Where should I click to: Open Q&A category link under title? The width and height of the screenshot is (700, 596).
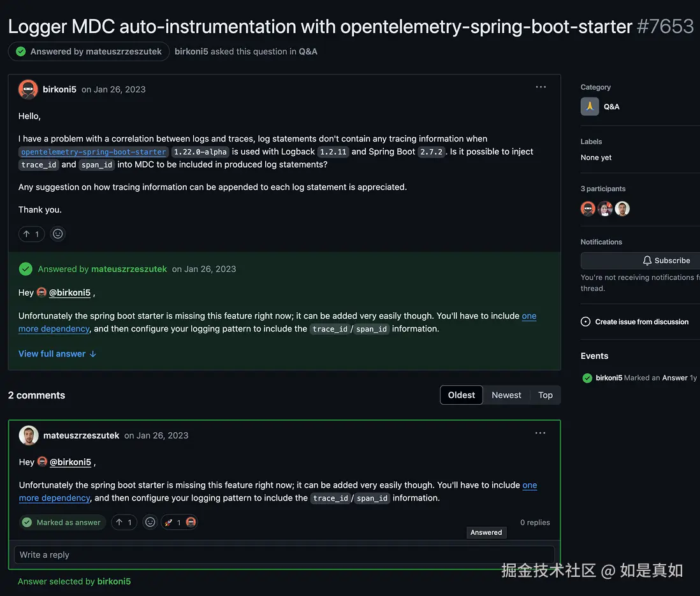(x=308, y=52)
